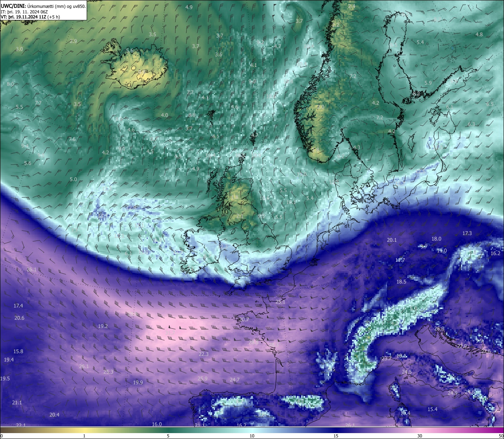Click the 23.7 value on the map

pos(387,359)
